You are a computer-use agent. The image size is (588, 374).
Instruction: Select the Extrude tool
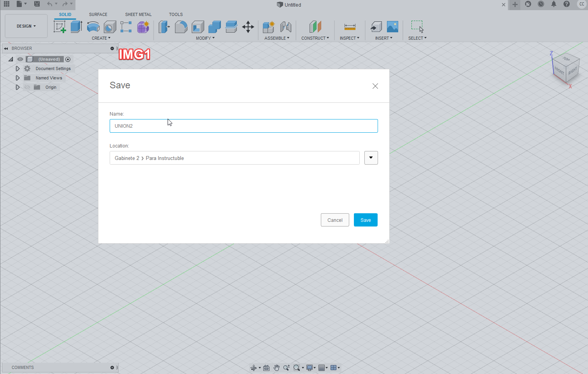(x=76, y=27)
